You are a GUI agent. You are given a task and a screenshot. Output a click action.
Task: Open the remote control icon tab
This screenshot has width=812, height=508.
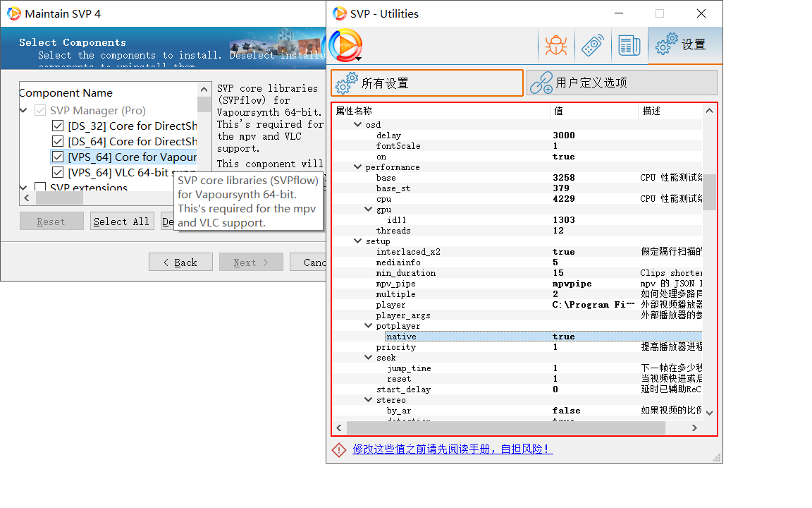592,46
